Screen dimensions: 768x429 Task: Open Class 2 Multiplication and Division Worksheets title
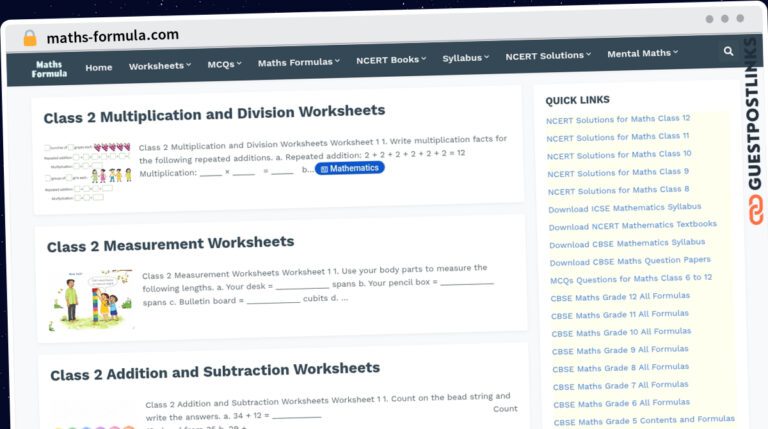coord(214,114)
